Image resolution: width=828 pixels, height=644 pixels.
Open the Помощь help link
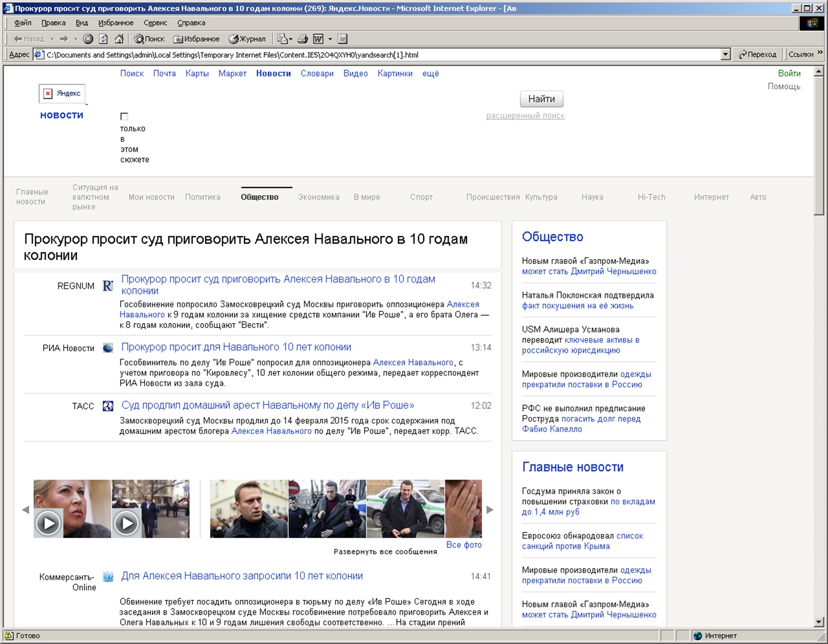click(784, 86)
